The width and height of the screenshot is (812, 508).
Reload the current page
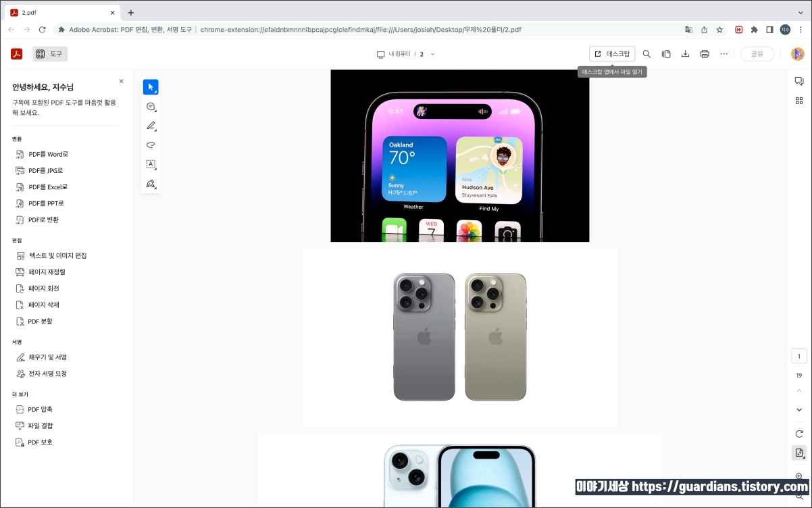click(43, 30)
